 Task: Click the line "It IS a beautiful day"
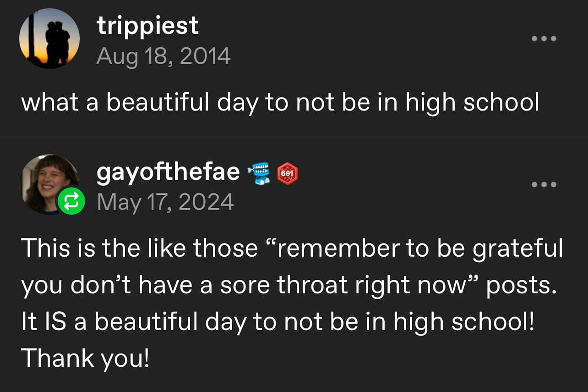point(278,321)
